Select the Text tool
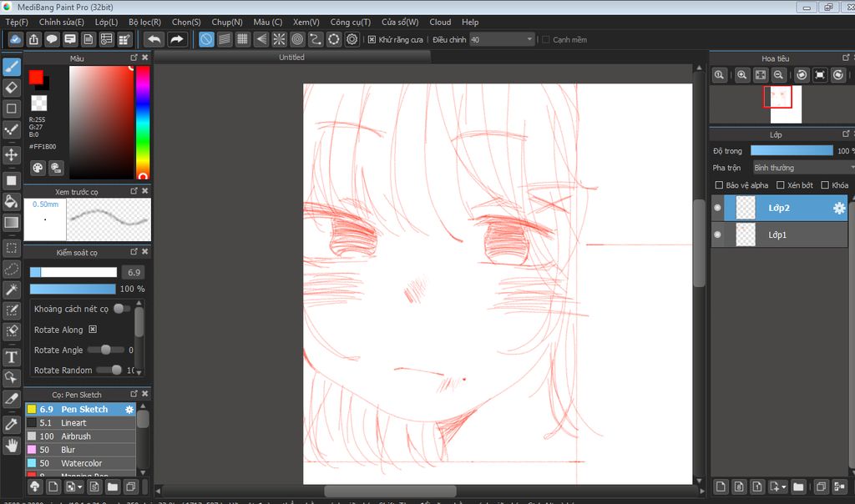This screenshot has width=855, height=504. coord(12,357)
